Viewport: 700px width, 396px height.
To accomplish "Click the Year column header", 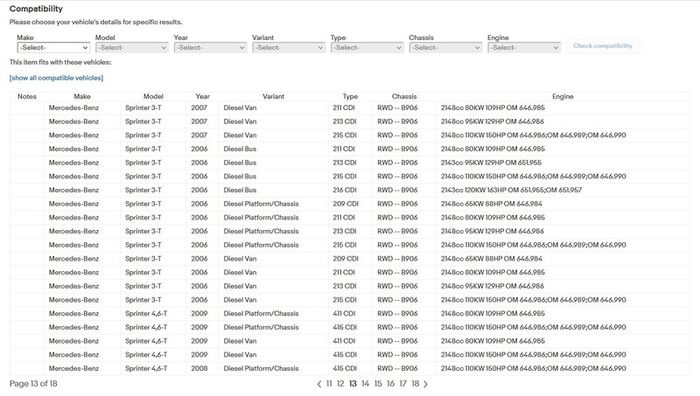I will click(202, 96).
